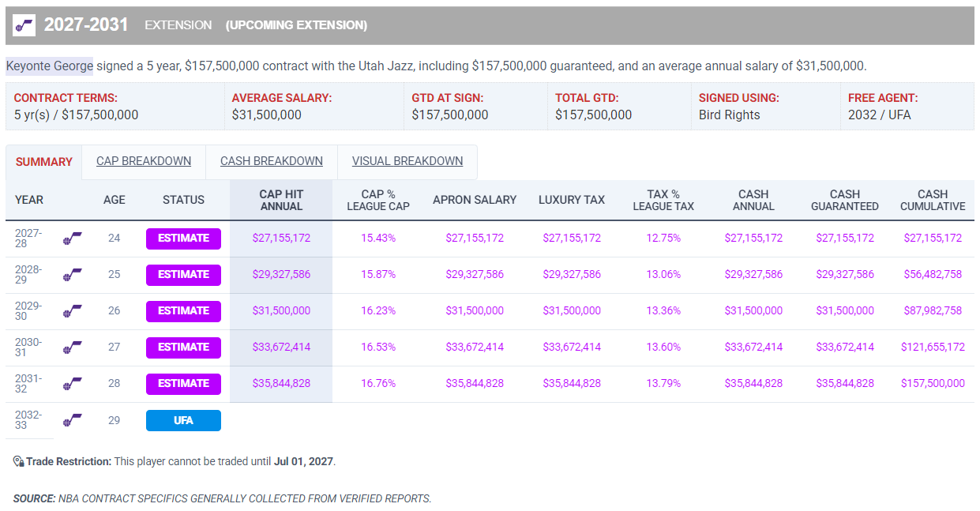Click the Year column header
Viewport: 980px width, 511px height.
tap(29, 200)
